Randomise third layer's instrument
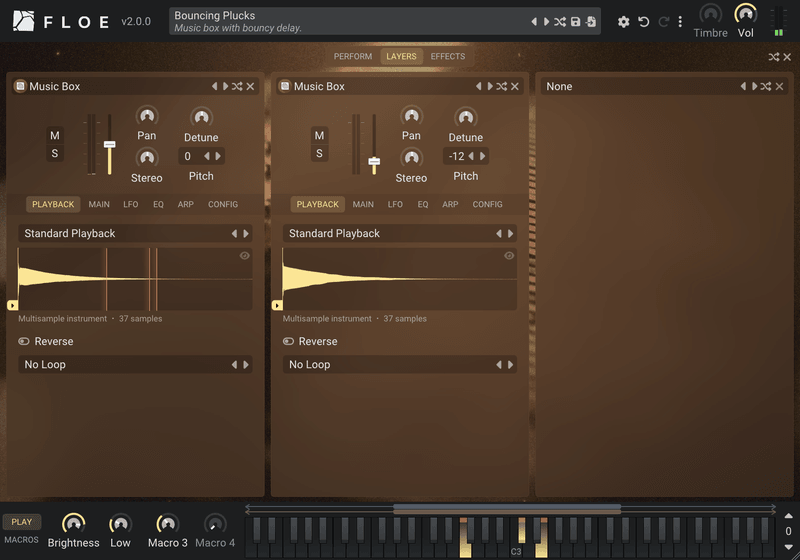 coord(766,86)
